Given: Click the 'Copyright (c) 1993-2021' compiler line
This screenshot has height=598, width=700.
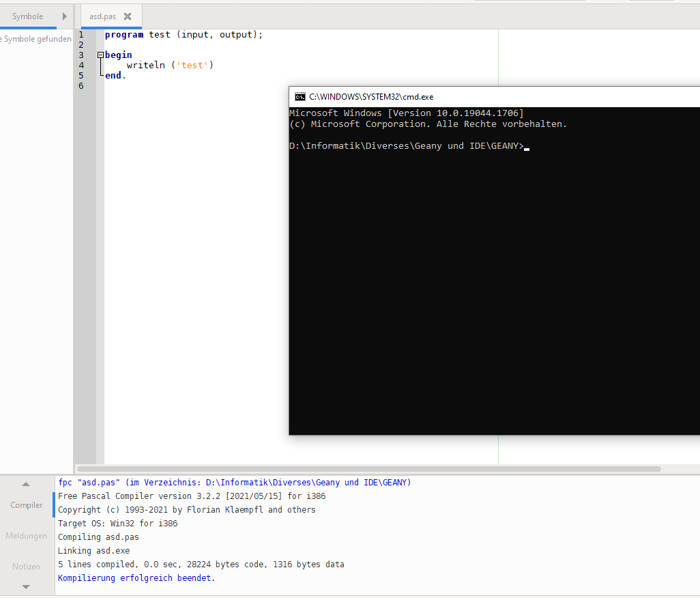Looking at the screenshot, I should (x=187, y=509).
